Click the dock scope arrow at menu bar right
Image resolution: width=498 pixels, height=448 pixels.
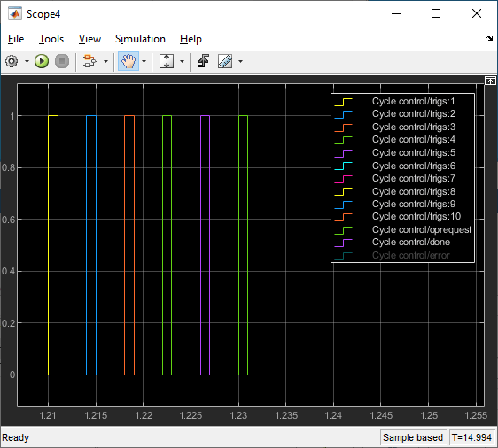tap(489, 39)
